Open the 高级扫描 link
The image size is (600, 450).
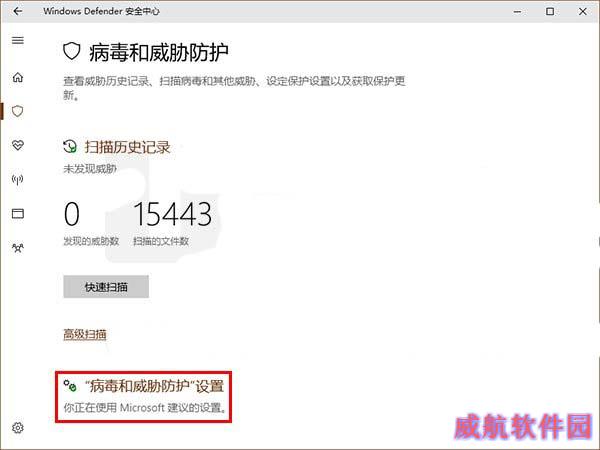pyautogui.click(x=85, y=334)
